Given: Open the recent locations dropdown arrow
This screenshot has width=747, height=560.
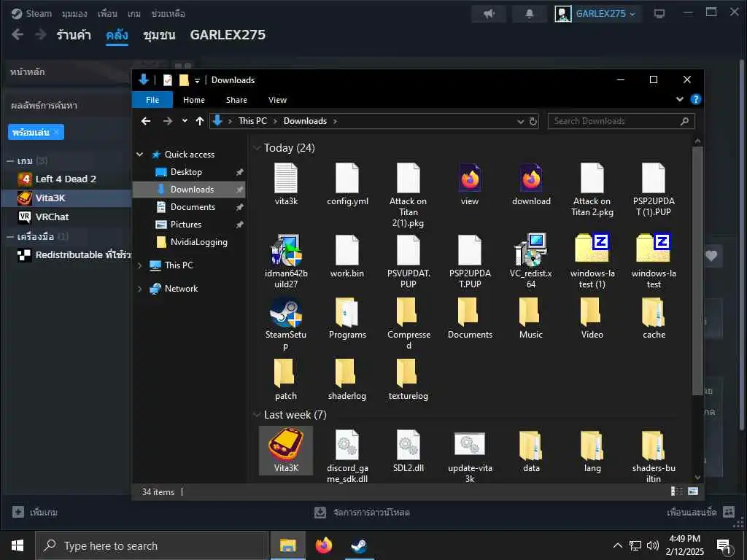Looking at the screenshot, I should (185, 121).
